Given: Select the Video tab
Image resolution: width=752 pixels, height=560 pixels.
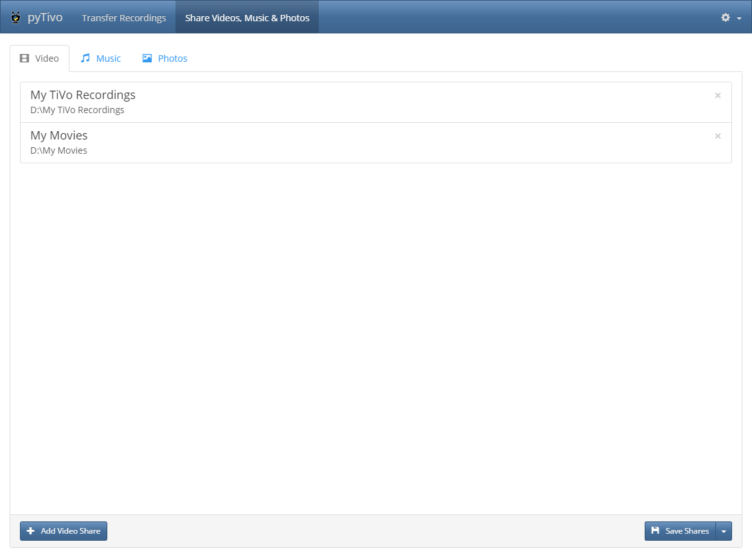Looking at the screenshot, I should (x=39, y=59).
